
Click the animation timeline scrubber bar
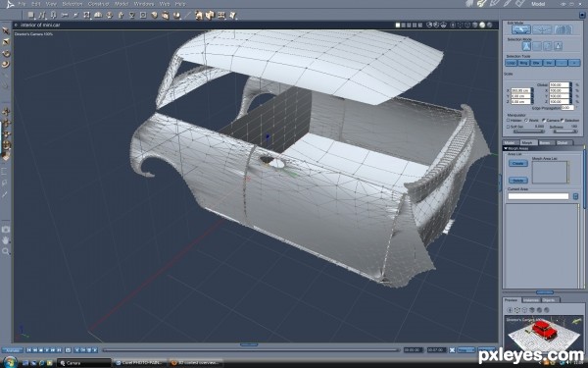click(x=251, y=350)
